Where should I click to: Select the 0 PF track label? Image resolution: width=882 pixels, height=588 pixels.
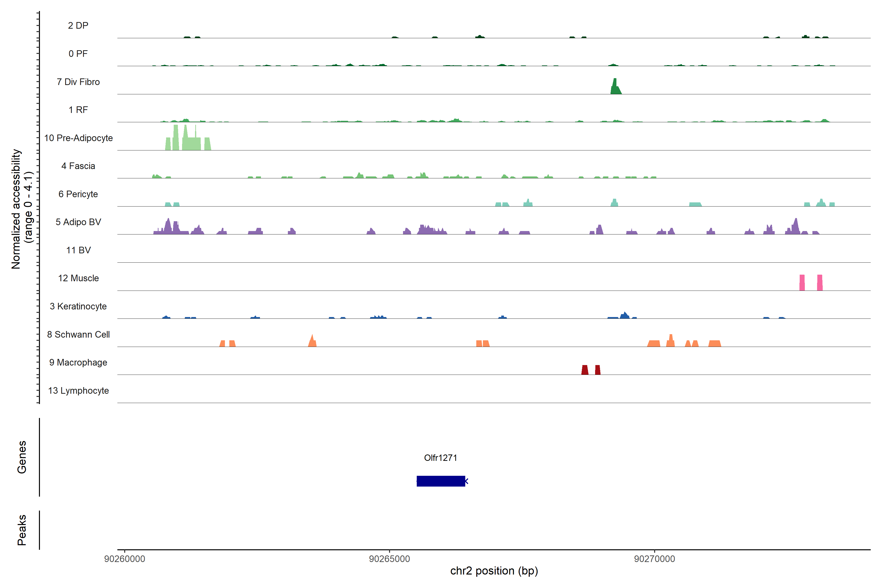(x=78, y=54)
